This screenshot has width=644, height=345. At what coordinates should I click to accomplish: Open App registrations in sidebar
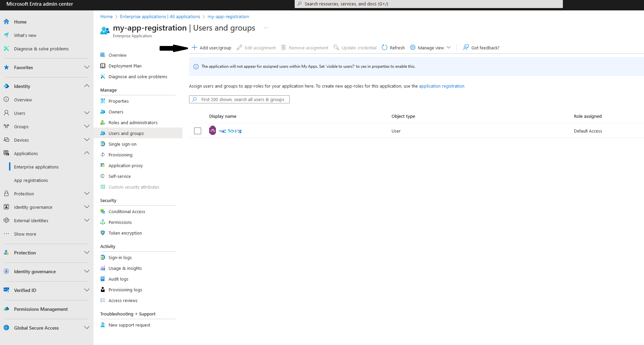31,180
